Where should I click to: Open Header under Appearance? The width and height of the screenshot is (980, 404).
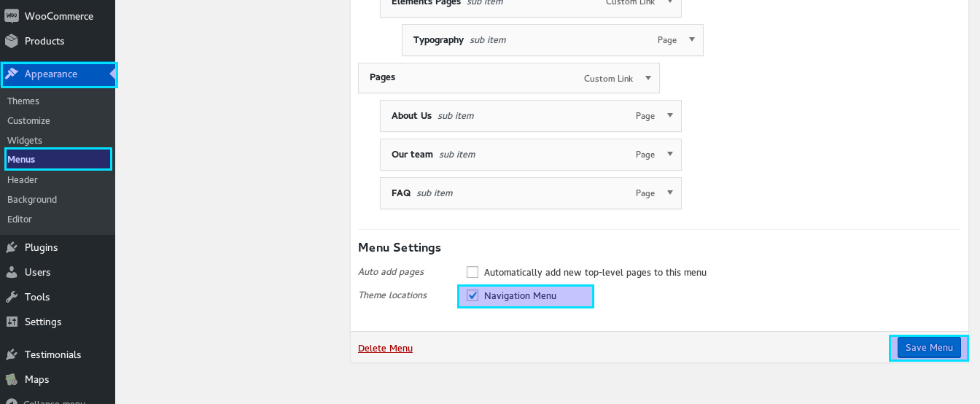[x=23, y=180]
